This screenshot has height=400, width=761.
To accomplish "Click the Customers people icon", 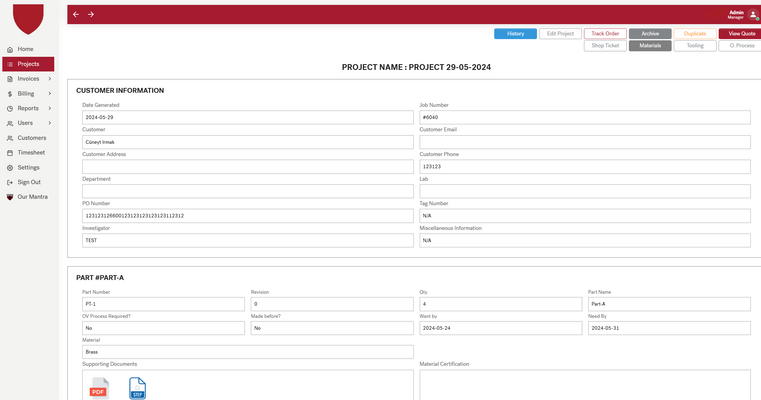I will coord(10,138).
